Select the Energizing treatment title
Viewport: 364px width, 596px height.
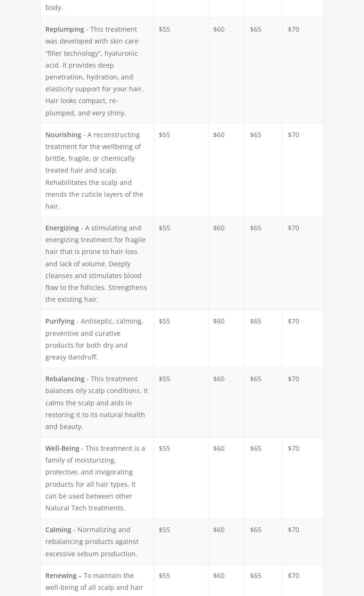point(62,228)
